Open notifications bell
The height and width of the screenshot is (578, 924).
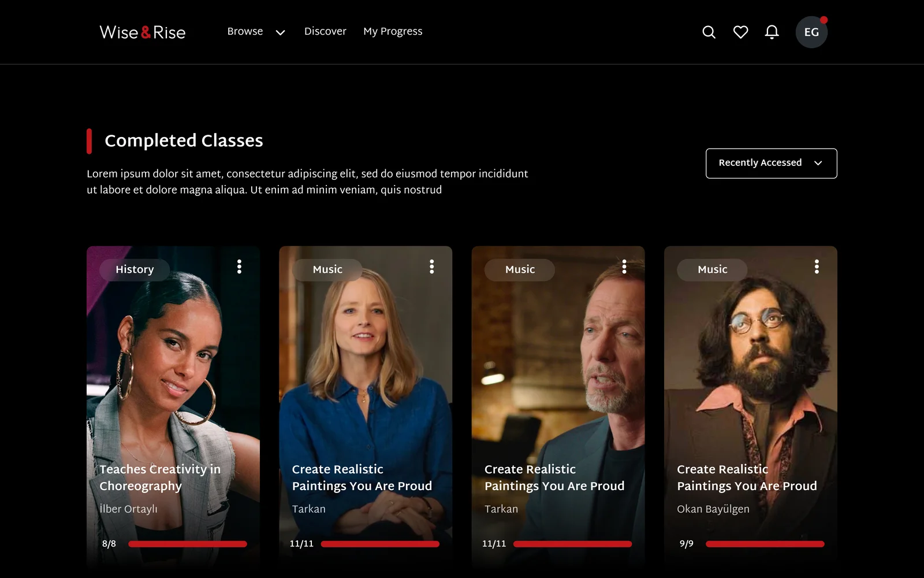(772, 32)
